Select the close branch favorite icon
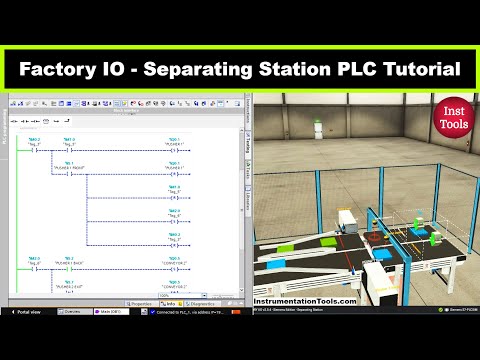 (67, 121)
